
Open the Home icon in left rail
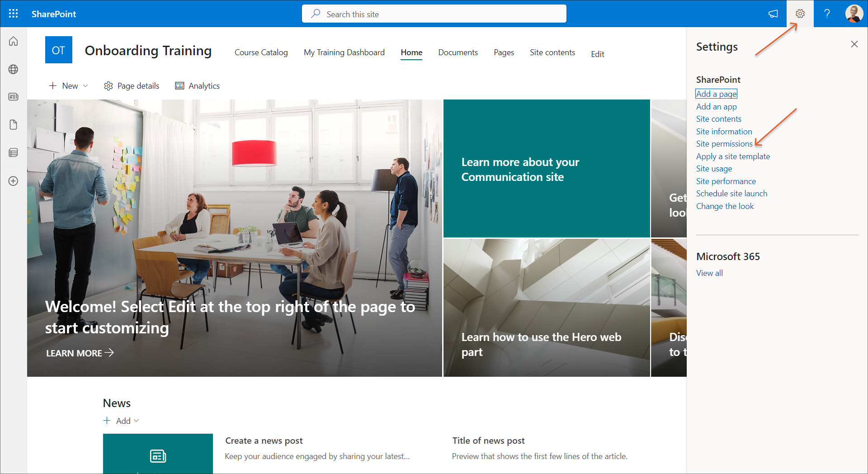[x=14, y=41]
